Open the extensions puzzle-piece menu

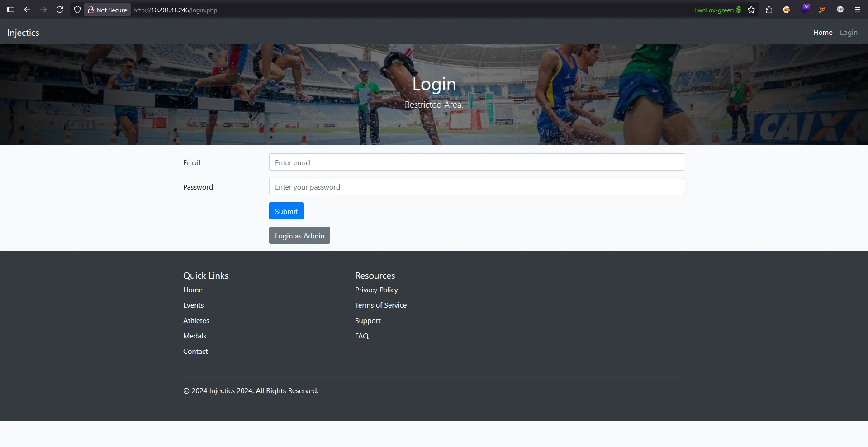[769, 10]
